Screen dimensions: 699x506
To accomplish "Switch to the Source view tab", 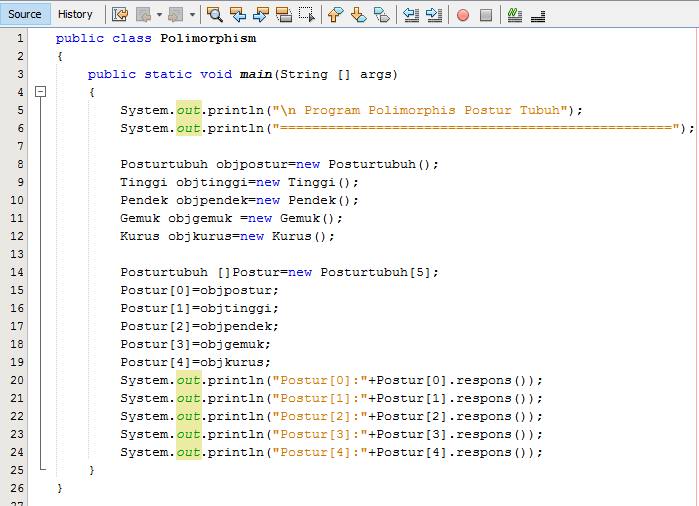I will point(25,14).
